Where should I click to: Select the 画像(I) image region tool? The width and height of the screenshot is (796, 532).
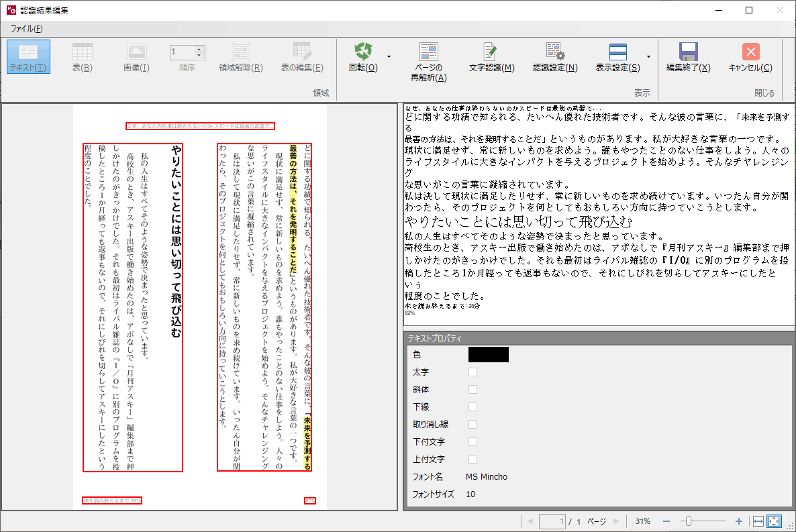tap(136, 57)
